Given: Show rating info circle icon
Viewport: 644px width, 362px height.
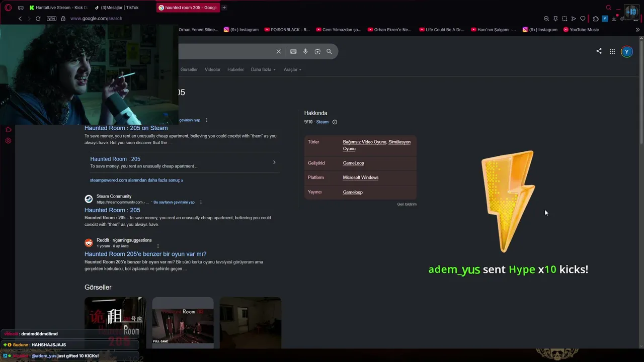Looking at the screenshot, I should pos(335,122).
